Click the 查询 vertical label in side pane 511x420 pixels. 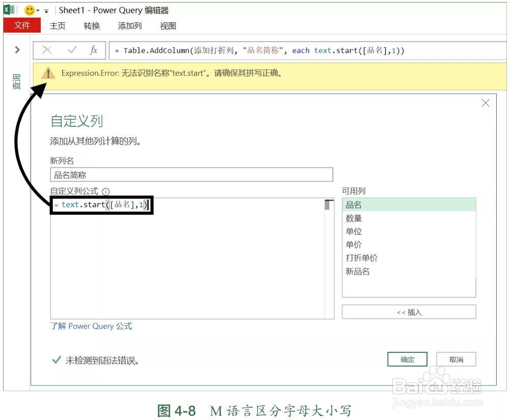coord(16,81)
